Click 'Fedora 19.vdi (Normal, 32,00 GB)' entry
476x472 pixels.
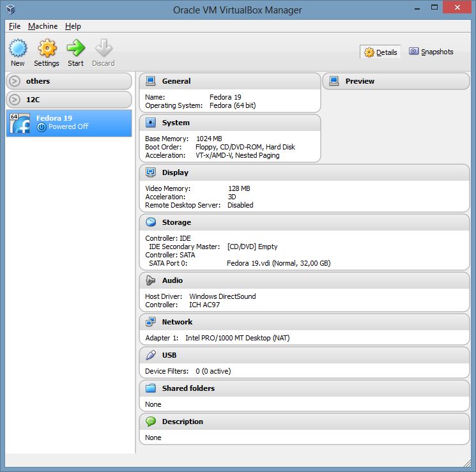click(x=279, y=263)
